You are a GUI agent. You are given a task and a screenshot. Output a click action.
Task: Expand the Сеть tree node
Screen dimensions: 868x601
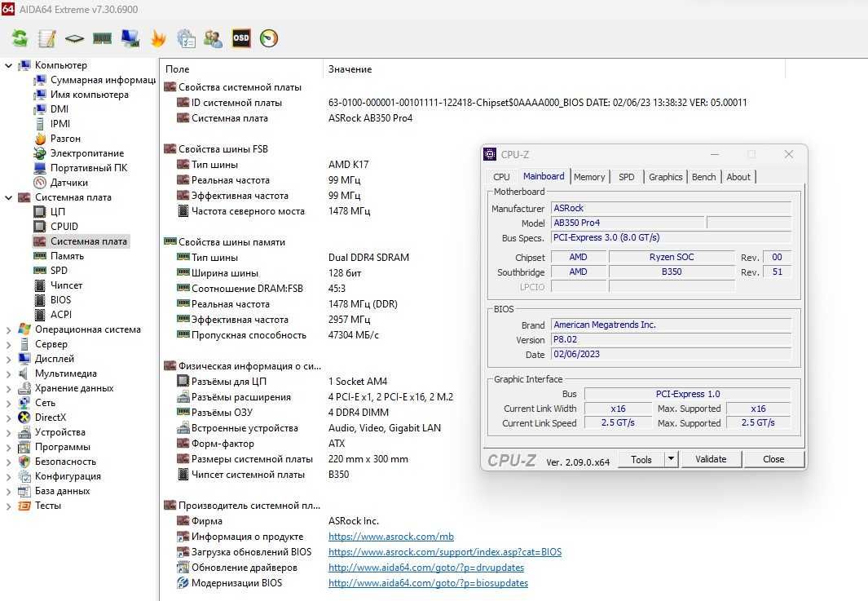[x=8, y=404]
